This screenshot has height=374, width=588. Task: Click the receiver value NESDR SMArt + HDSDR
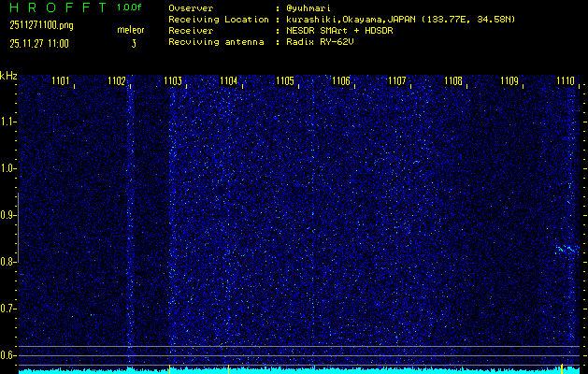(339, 31)
